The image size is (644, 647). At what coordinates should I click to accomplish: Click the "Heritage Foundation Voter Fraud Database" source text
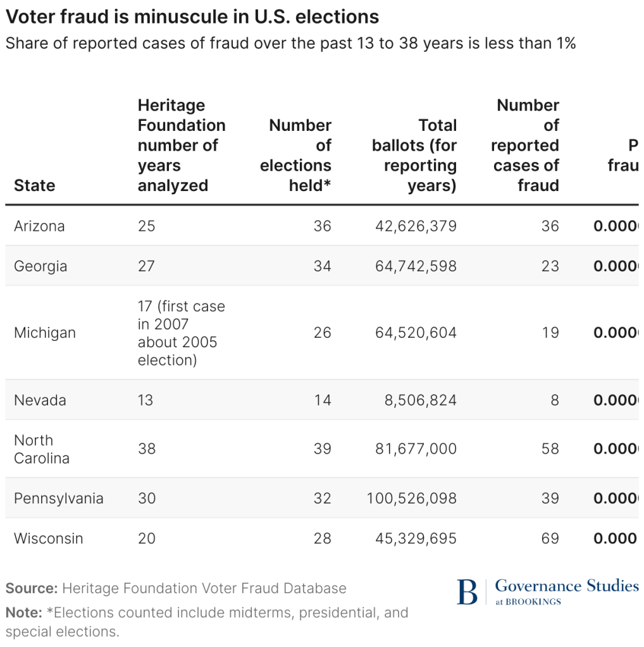pos(204,588)
